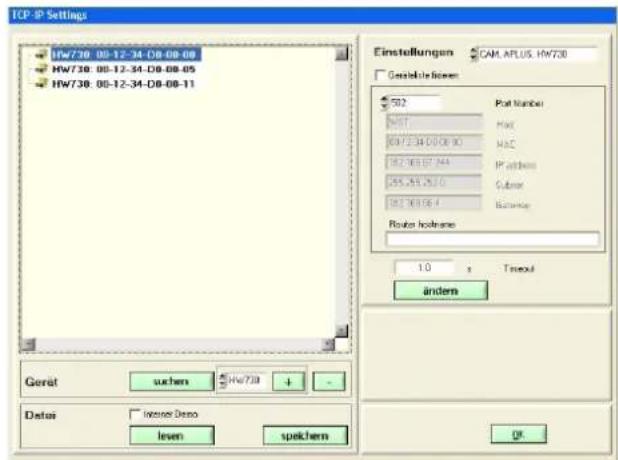Enable the Interner Demo checkbox
Screen dimensions: 618x460
135,414
